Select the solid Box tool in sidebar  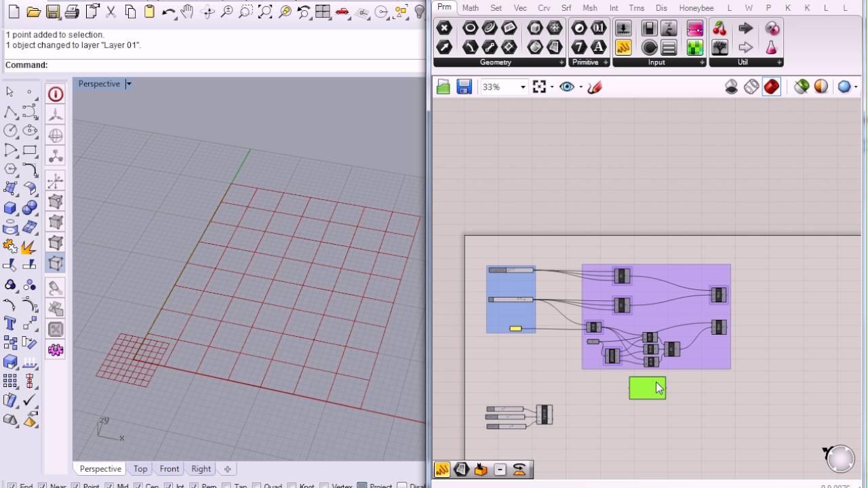(x=10, y=208)
